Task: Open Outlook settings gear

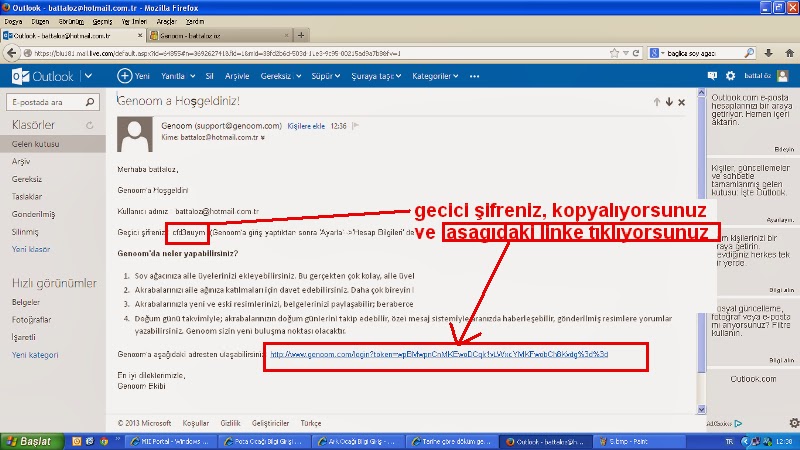Action: 731,76
